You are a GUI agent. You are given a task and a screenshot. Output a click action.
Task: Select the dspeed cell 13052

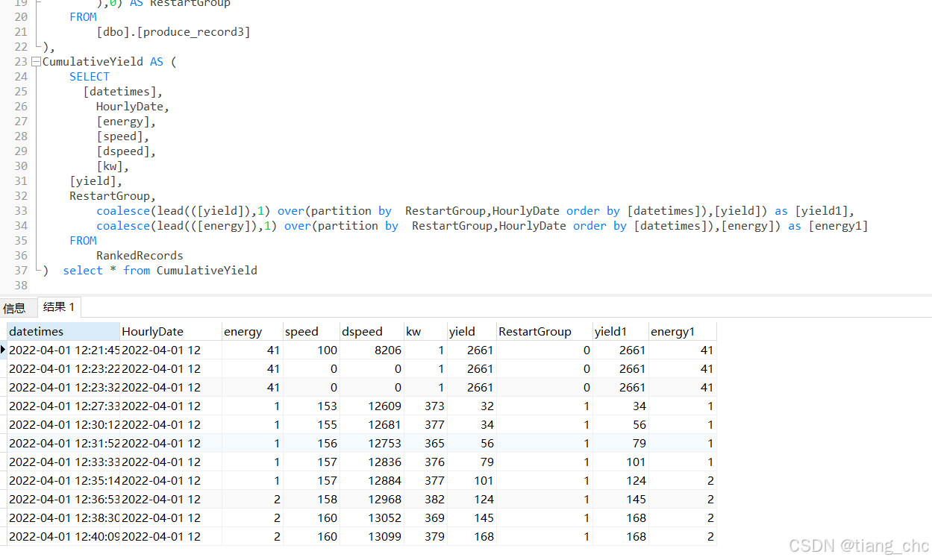tap(372, 517)
